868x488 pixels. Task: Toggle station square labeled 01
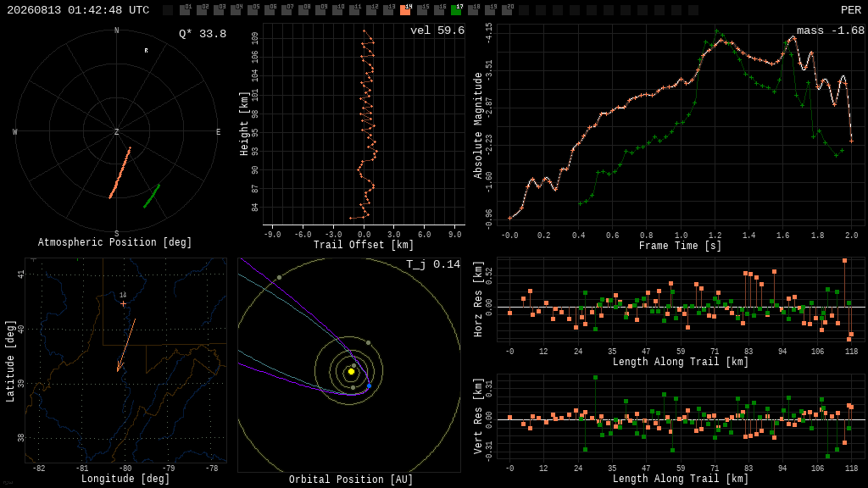(185, 10)
